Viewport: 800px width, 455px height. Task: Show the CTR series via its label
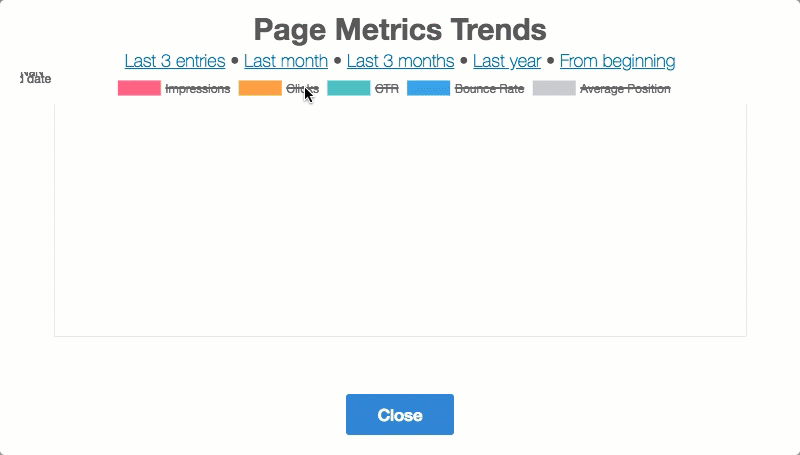click(x=386, y=89)
